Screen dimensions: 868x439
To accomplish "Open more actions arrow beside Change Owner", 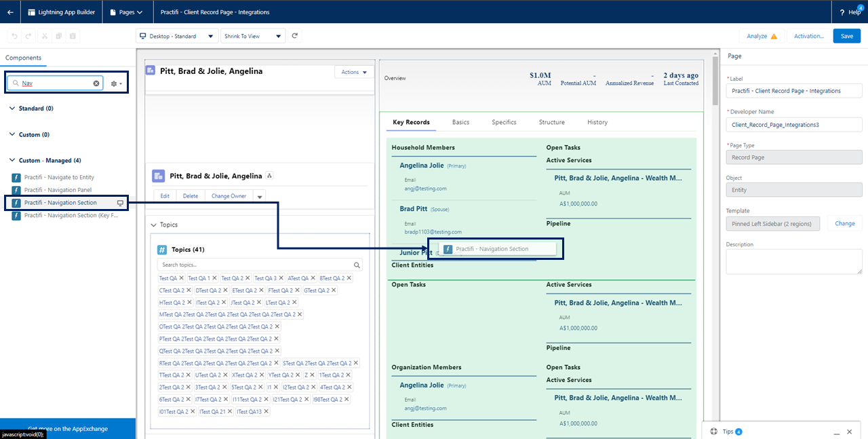I will (258, 196).
